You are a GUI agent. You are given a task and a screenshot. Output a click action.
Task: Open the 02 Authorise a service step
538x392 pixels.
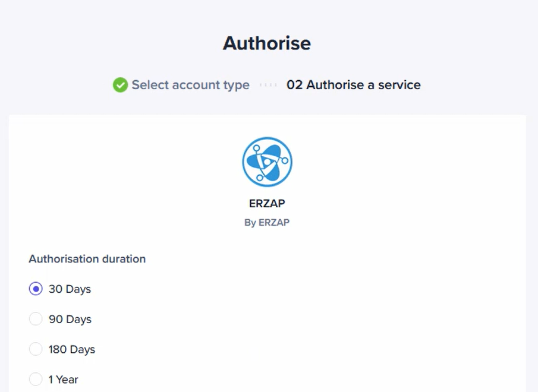tap(353, 85)
